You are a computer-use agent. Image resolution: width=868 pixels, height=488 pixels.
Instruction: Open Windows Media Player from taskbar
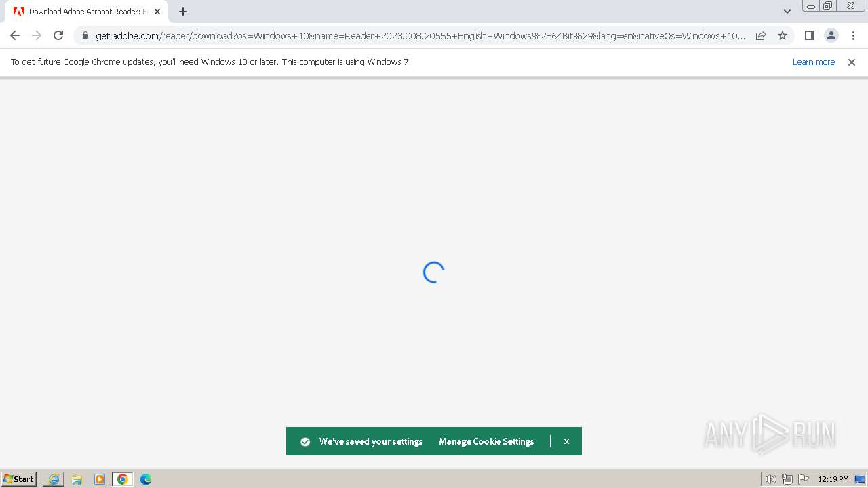pyautogui.click(x=100, y=479)
